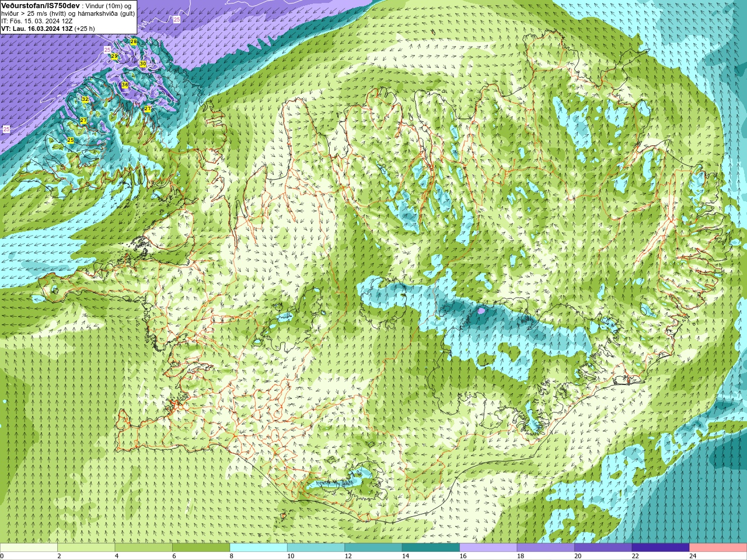The image size is (747, 560).
Task: Click the yellow 32 max gust label
Action: [85, 100]
